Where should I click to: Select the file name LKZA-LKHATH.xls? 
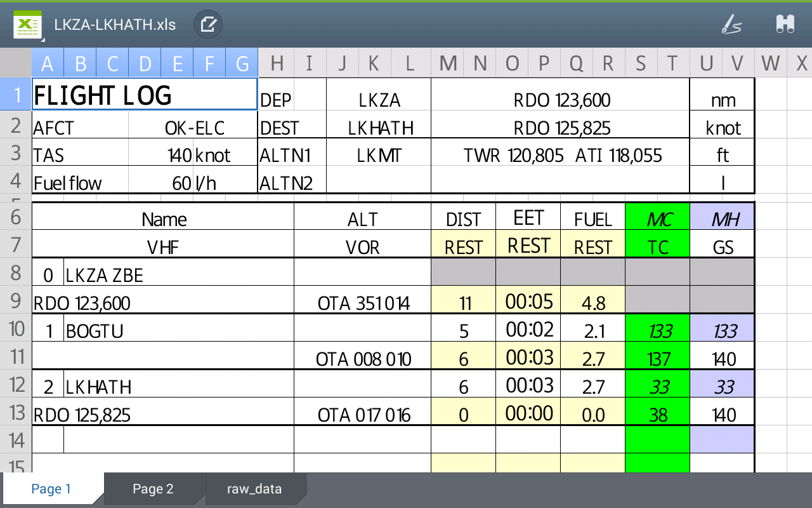coord(115,25)
